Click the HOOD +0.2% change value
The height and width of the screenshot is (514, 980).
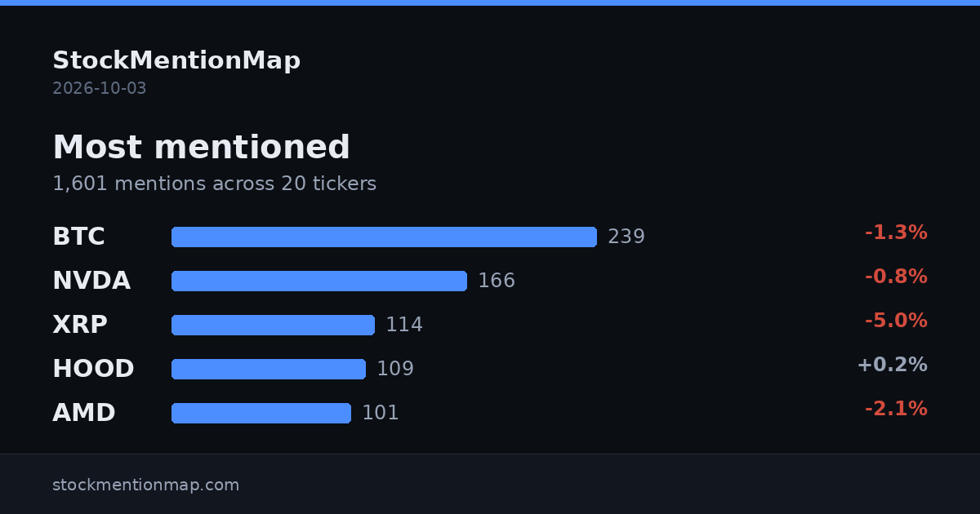892,366
